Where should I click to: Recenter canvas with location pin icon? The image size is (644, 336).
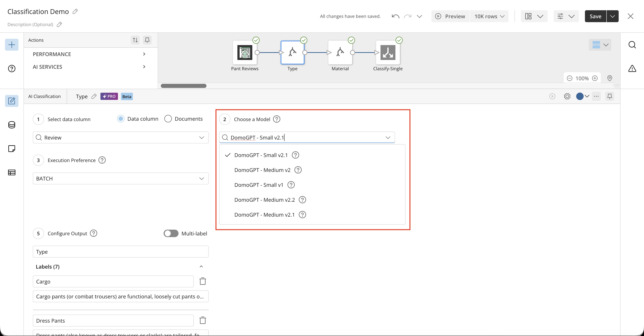[610, 78]
